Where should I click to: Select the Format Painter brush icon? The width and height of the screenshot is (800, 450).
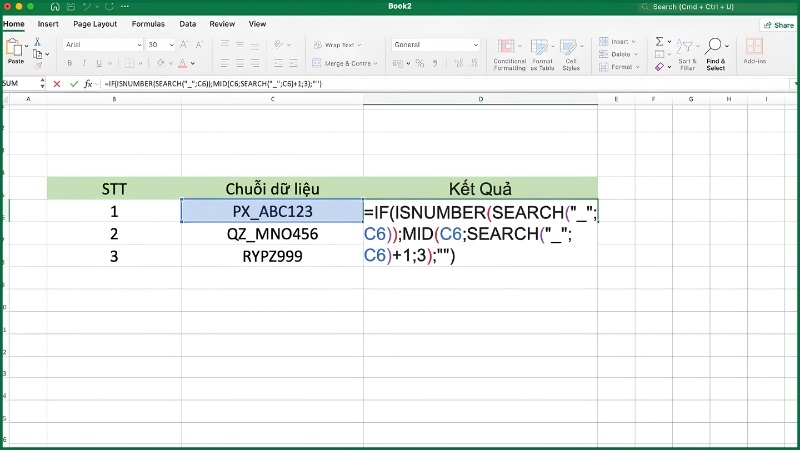click(37, 66)
